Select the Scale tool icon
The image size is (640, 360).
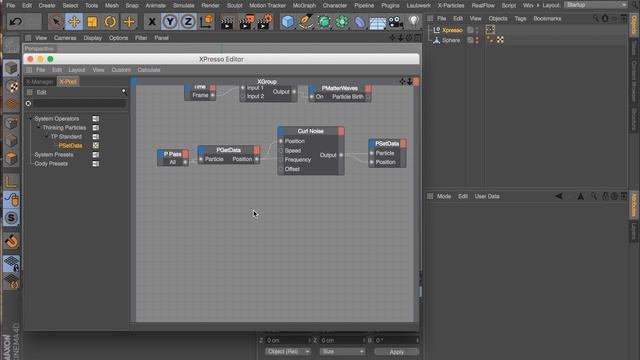[92, 22]
